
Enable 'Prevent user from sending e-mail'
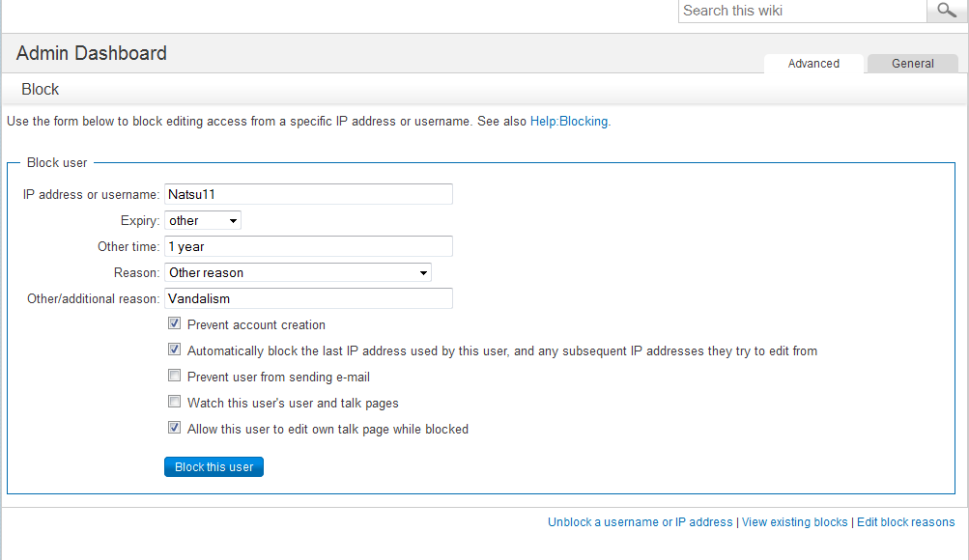[x=174, y=376]
